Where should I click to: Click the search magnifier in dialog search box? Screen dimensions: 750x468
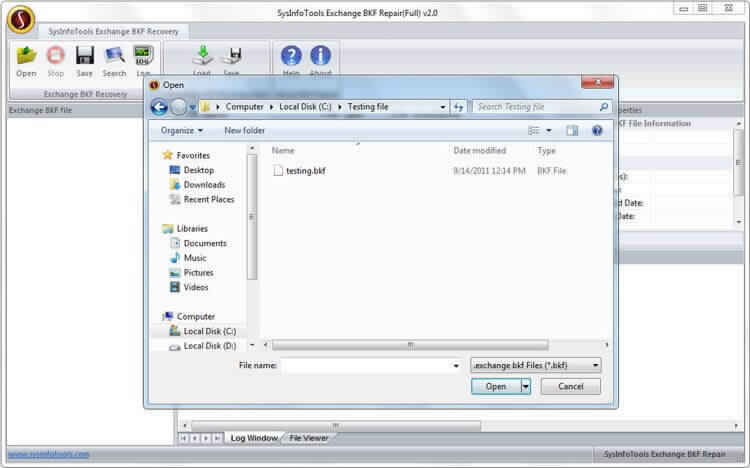pos(604,107)
